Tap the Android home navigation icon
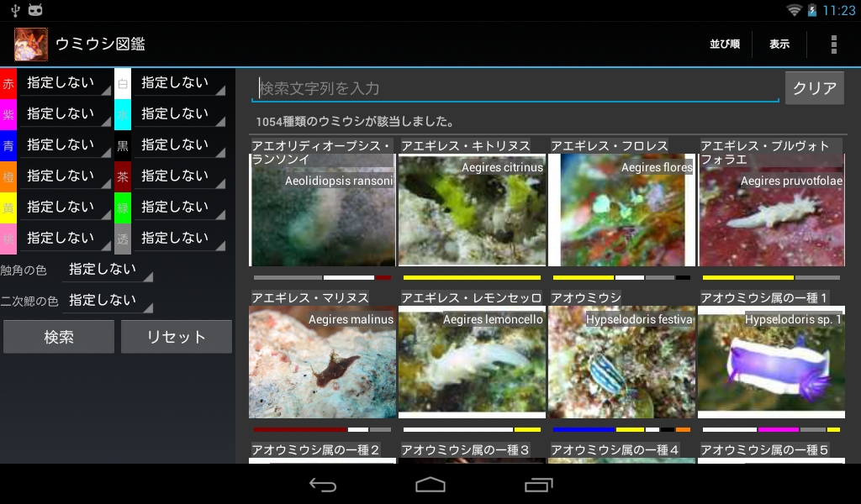861x504 pixels. pos(430,484)
